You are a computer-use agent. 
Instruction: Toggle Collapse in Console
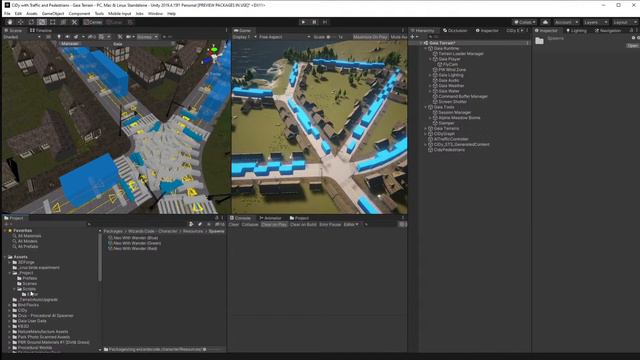pos(250,224)
